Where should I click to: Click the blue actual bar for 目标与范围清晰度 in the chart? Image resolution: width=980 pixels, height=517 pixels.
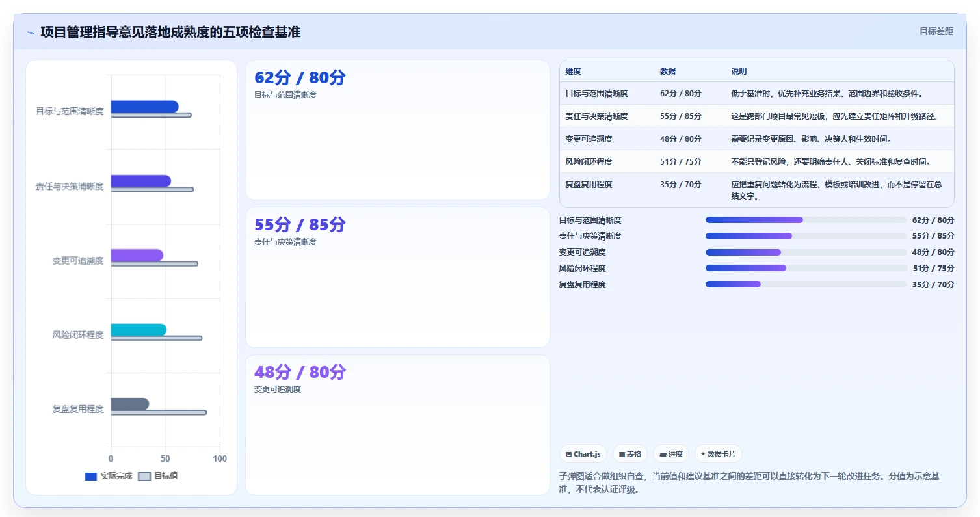pos(144,107)
